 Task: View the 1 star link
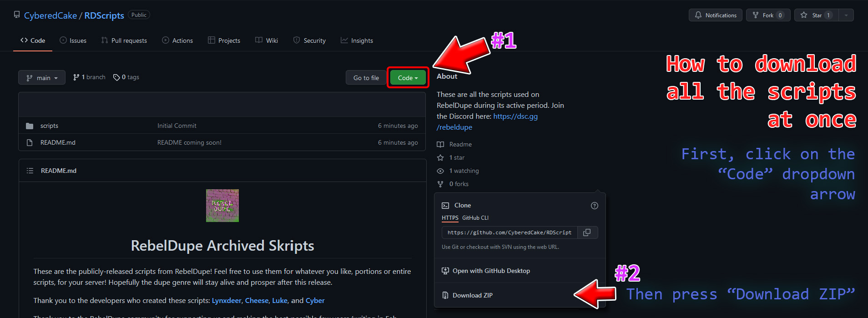click(x=457, y=157)
